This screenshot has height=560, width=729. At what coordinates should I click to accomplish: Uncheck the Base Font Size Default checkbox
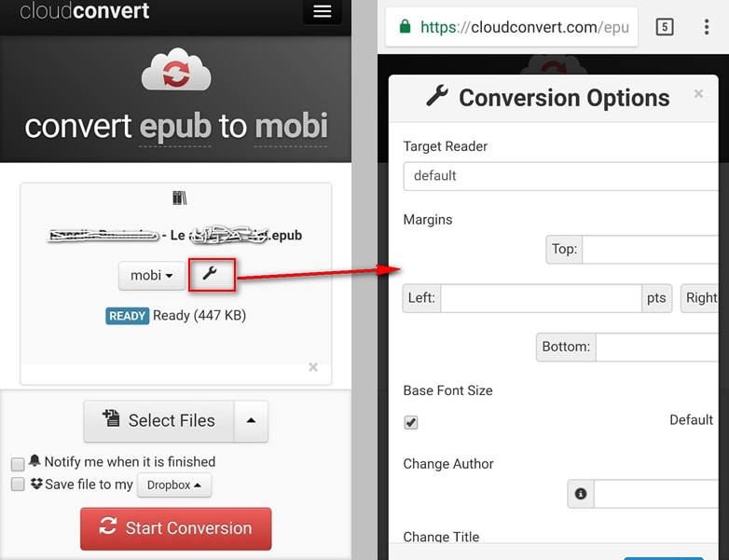410,422
